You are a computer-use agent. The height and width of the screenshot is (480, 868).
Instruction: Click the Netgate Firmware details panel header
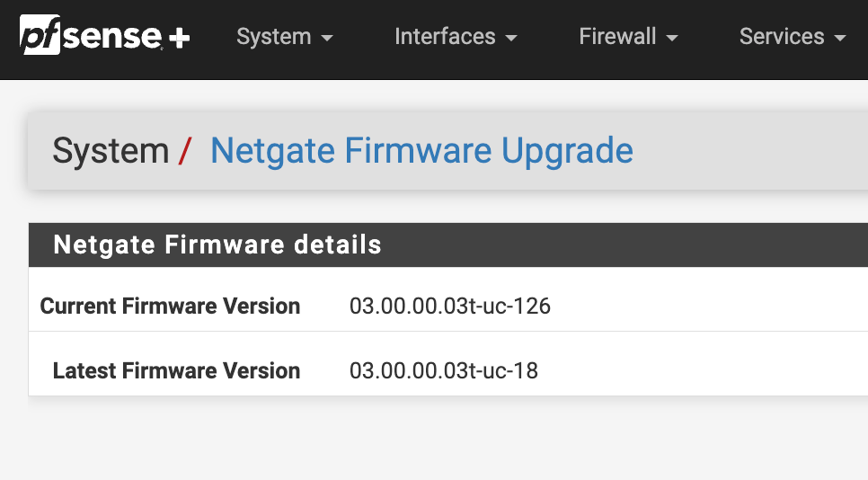coord(448,244)
